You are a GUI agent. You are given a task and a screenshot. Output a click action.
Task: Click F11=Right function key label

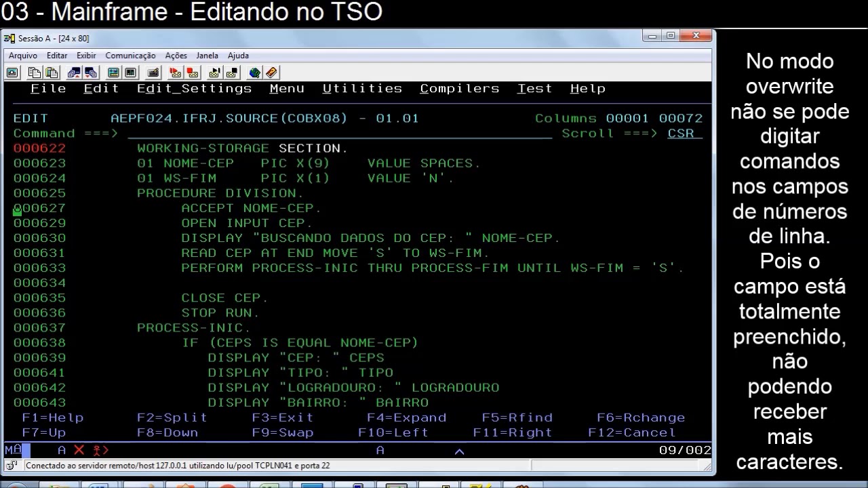point(513,432)
